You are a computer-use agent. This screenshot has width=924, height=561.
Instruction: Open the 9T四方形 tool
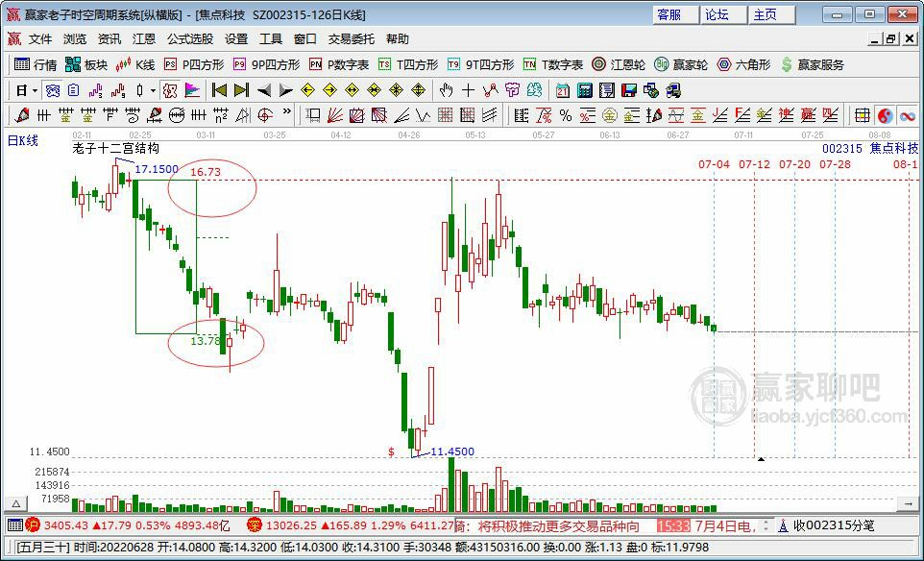tap(480, 64)
